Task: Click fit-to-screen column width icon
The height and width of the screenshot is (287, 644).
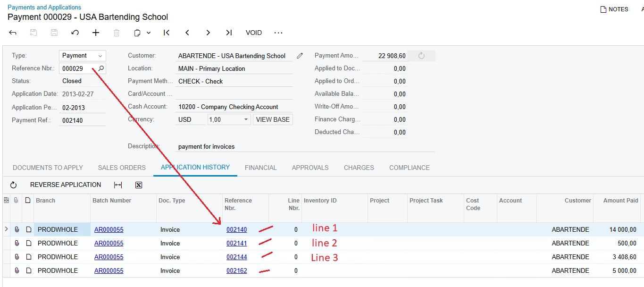Action: pos(118,185)
